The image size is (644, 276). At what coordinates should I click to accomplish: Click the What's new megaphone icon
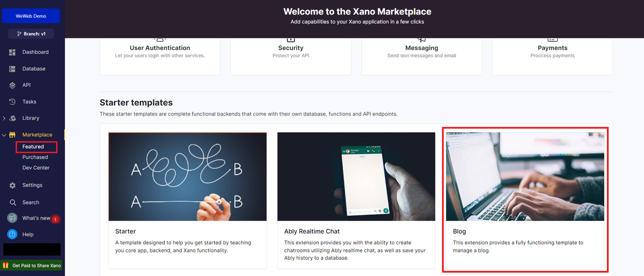pos(12,218)
